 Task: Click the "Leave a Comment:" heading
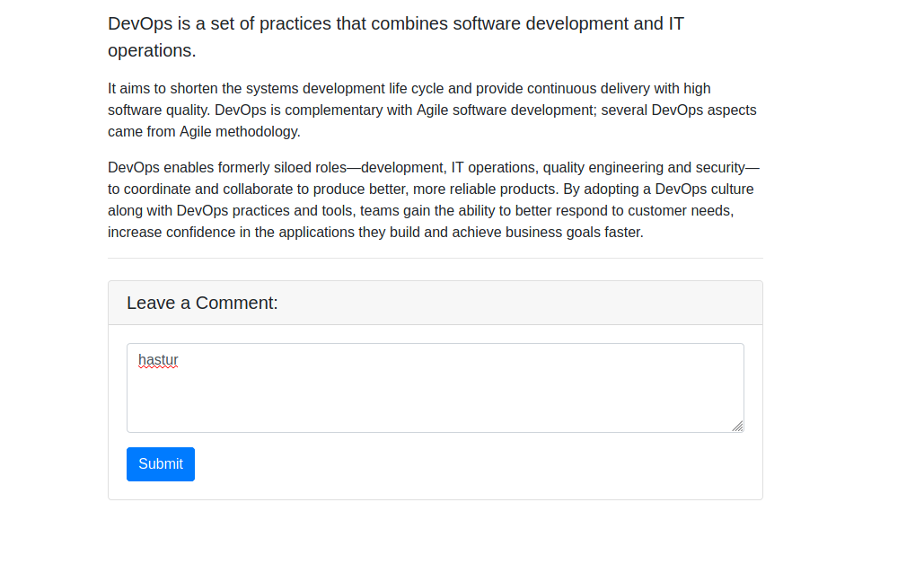pos(202,303)
